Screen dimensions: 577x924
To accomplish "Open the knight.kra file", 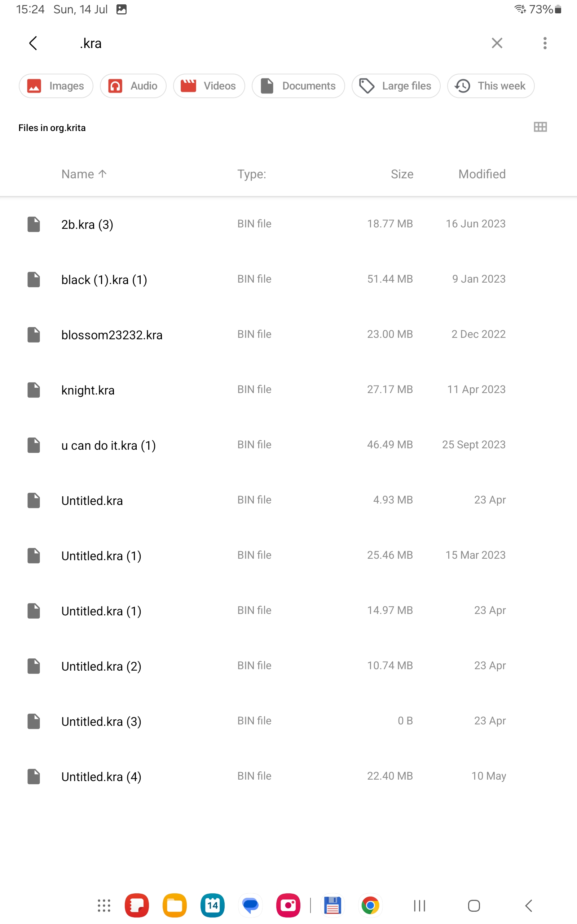I will 88,390.
